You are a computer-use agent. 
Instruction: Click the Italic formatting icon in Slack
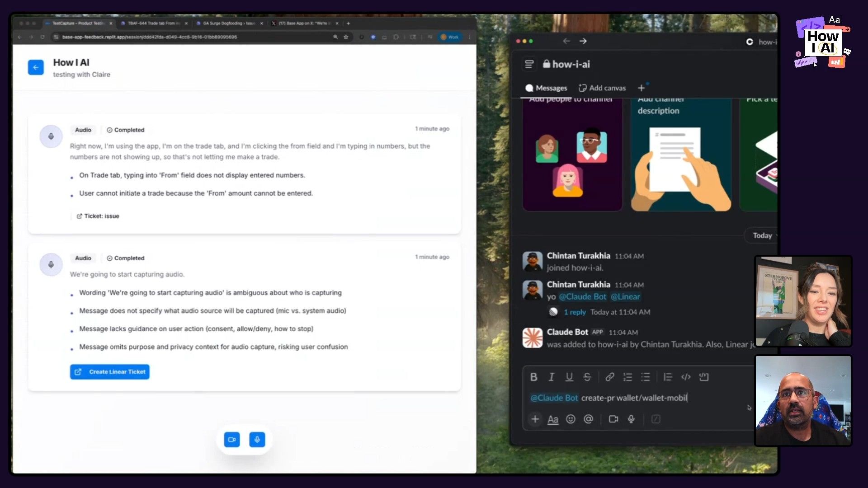pos(552,377)
